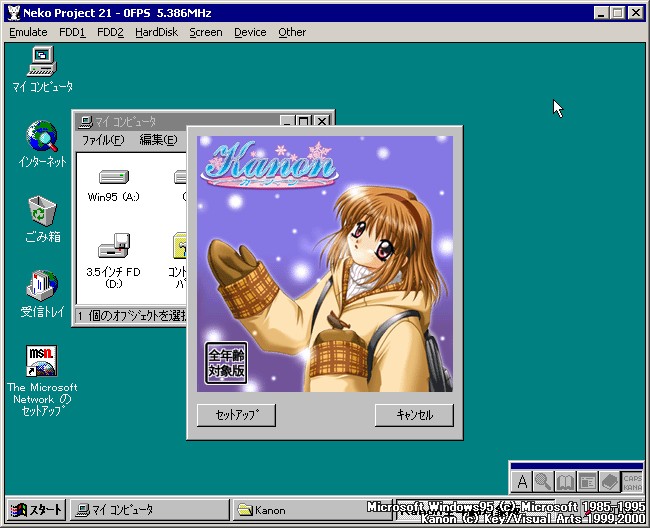The height and width of the screenshot is (528, 650).
Task: Click the IME properties window icon
Action: tap(587, 482)
